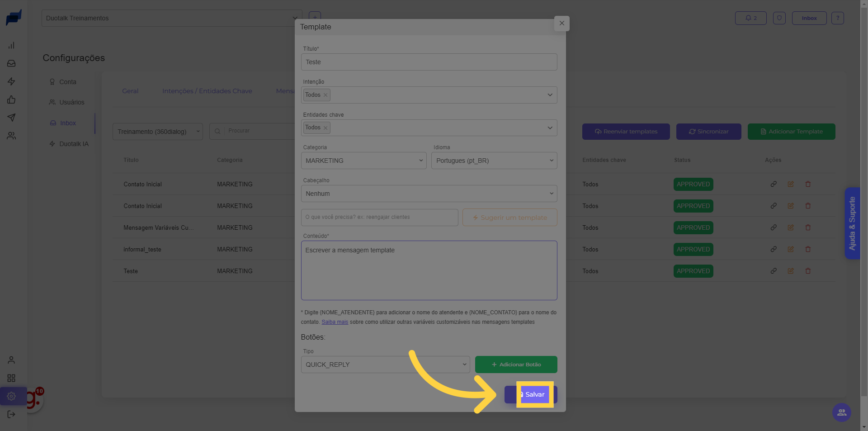Open the Cabeçalho Nenhum dropdown
The width and height of the screenshot is (868, 431).
(429, 194)
